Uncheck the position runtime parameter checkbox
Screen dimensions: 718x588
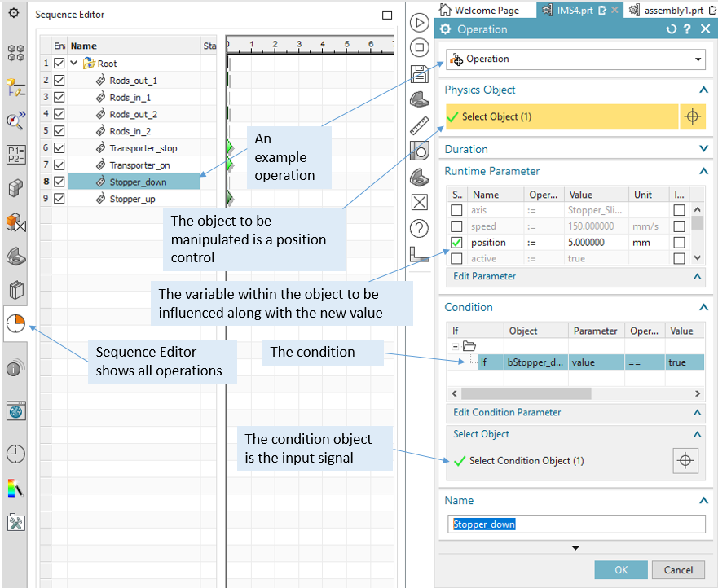point(456,243)
